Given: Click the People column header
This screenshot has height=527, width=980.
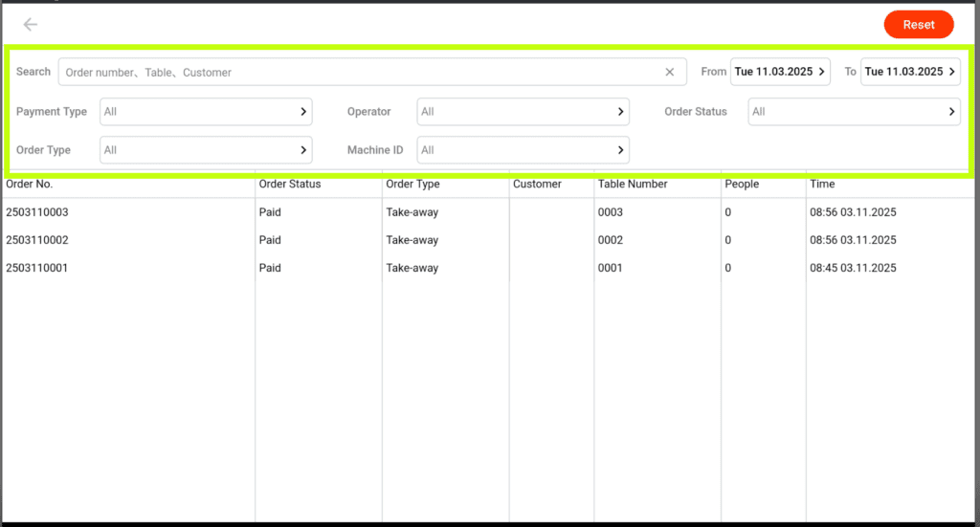Looking at the screenshot, I should click(742, 184).
